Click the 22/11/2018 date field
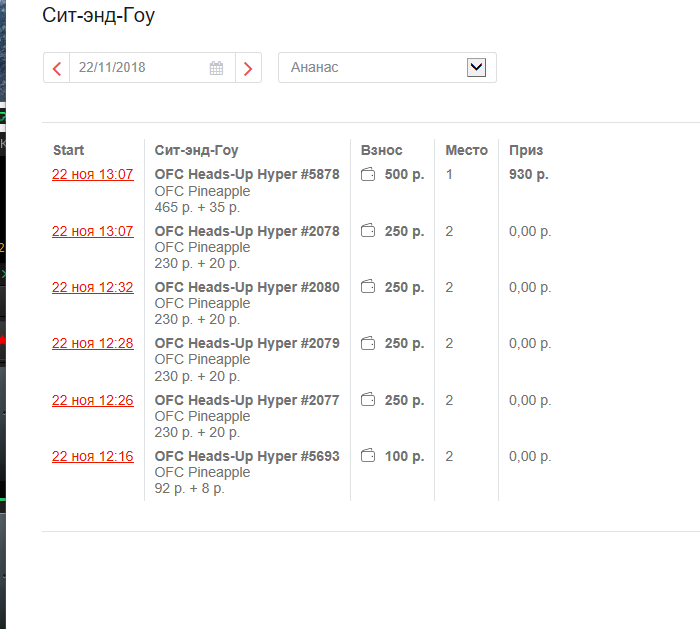Viewport: 700px width, 629px height. coord(138,68)
